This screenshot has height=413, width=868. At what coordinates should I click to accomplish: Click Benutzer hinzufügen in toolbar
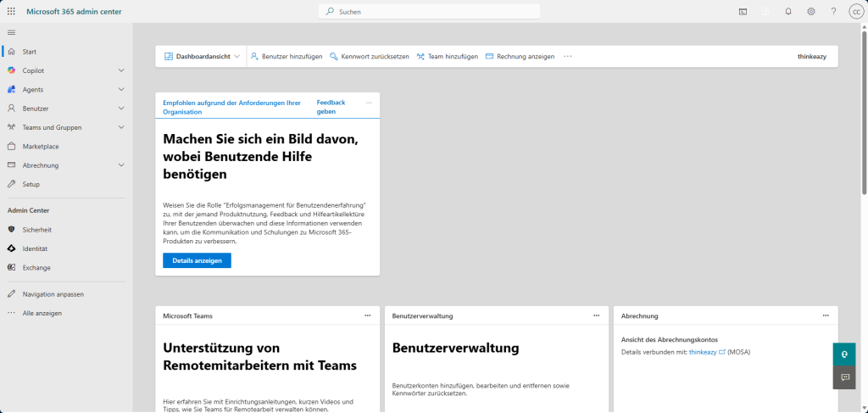pos(286,57)
